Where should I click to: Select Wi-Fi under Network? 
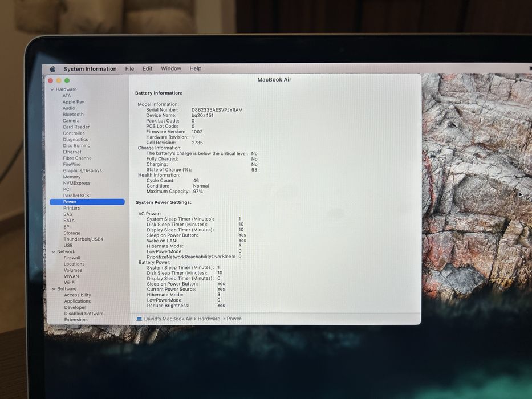point(70,283)
